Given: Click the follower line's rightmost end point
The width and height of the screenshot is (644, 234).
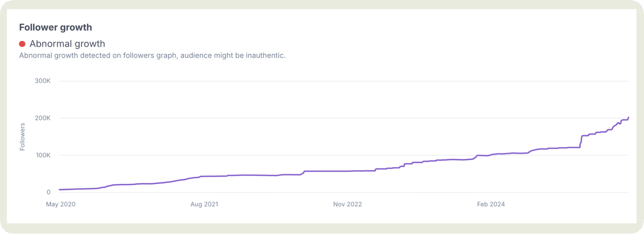Looking at the screenshot, I should [x=629, y=118].
